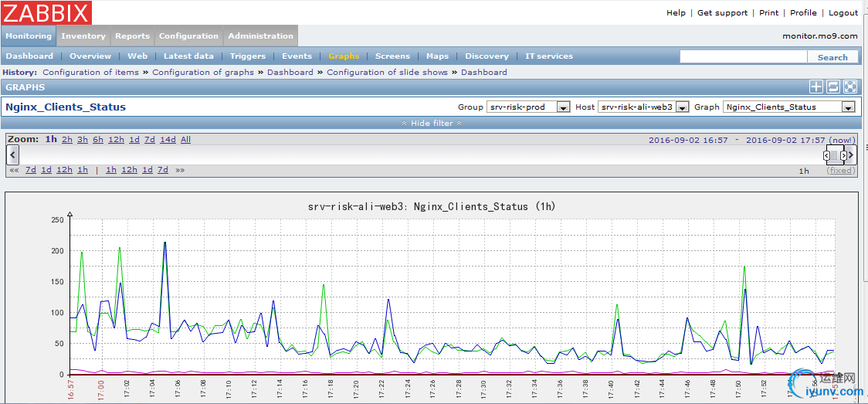Click the ZABBIX logo

(x=46, y=12)
